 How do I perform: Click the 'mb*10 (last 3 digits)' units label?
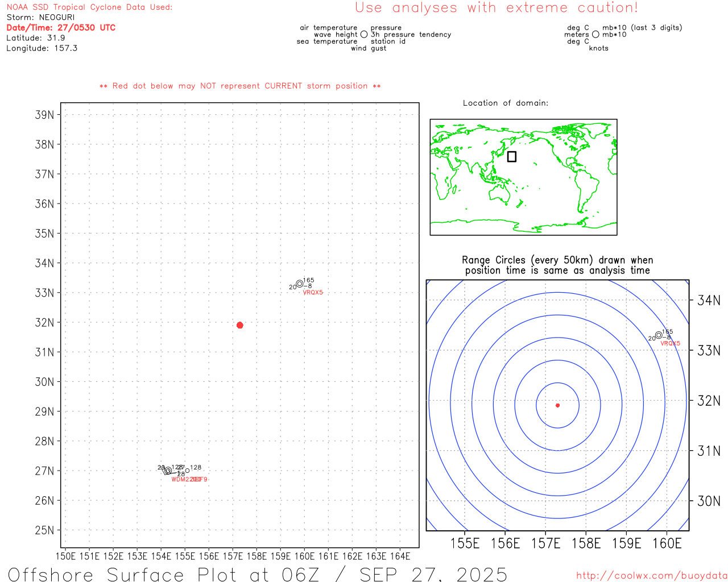[642, 28]
